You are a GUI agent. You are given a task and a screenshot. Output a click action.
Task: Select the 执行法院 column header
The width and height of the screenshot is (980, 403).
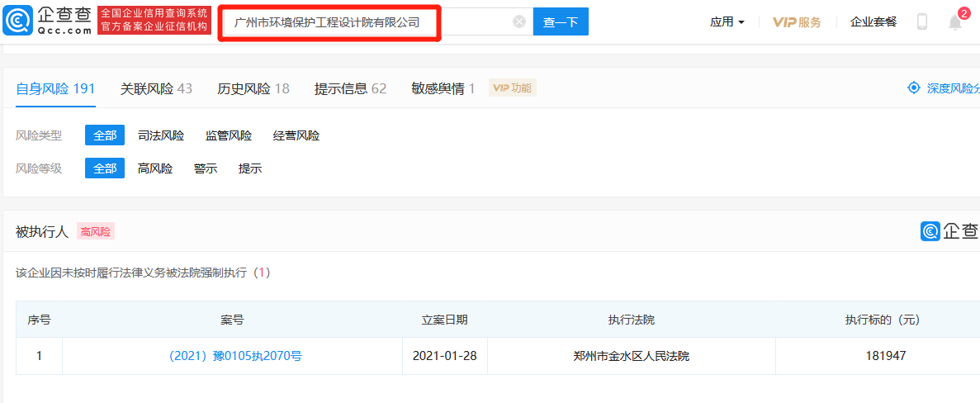point(632,320)
